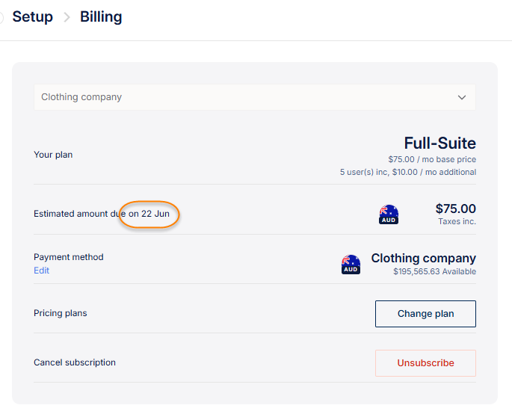Click the Edit payment method link
Screen dimensions: 512x420
[41, 271]
